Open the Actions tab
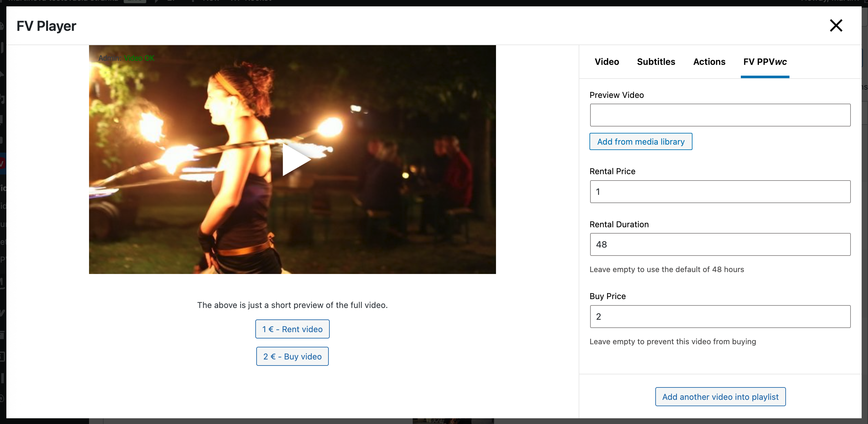868x424 pixels. pyautogui.click(x=709, y=62)
